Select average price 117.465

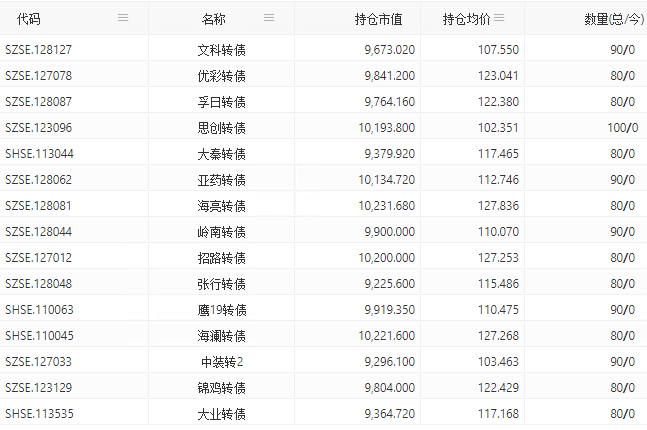[498, 154]
